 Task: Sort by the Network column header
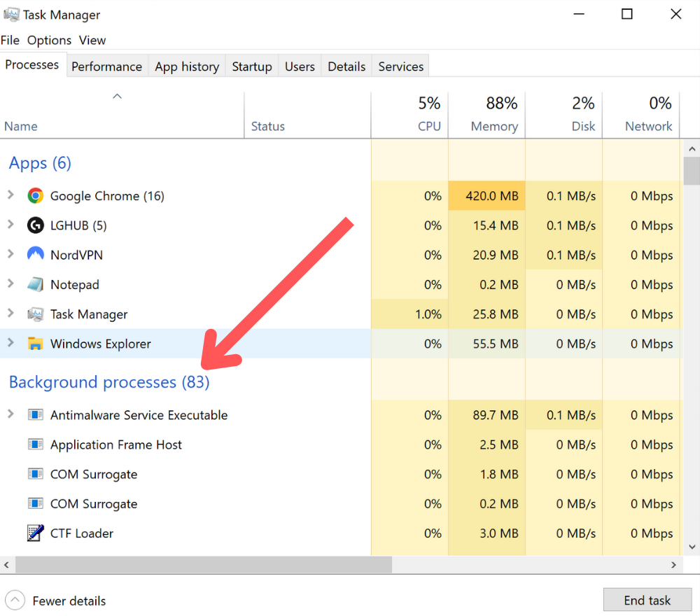(x=641, y=115)
